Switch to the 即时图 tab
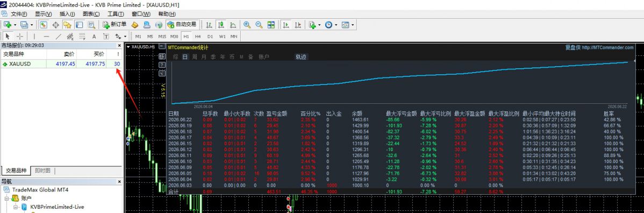The height and width of the screenshot is (213, 644). [42, 171]
